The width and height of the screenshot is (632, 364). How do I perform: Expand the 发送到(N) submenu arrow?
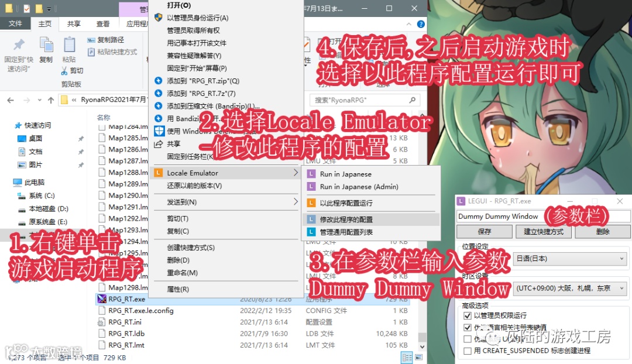296,201
